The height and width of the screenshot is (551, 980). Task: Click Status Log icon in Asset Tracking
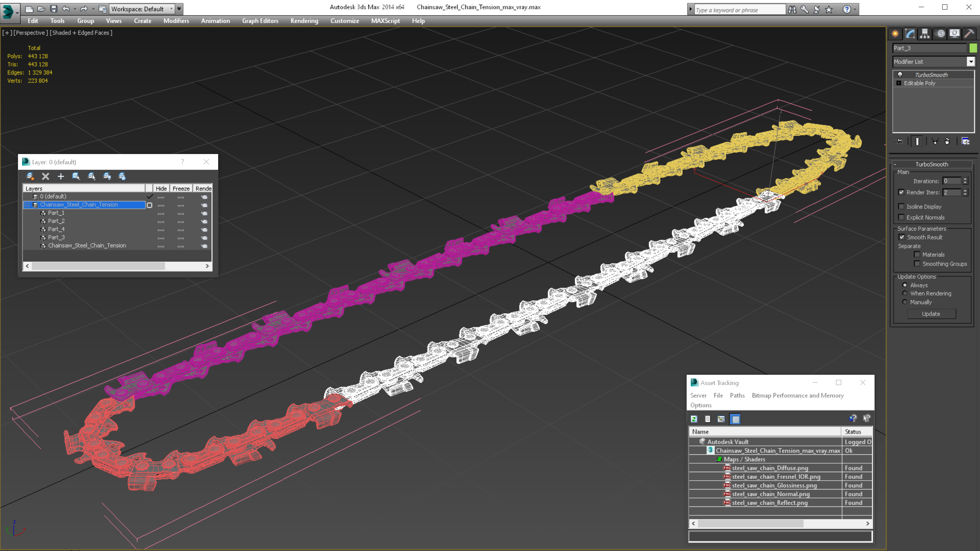[708, 419]
